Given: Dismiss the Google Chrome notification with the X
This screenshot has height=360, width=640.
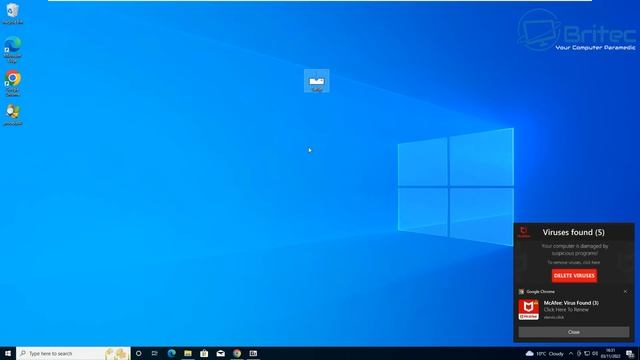Looking at the screenshot, I should point(625,291).
